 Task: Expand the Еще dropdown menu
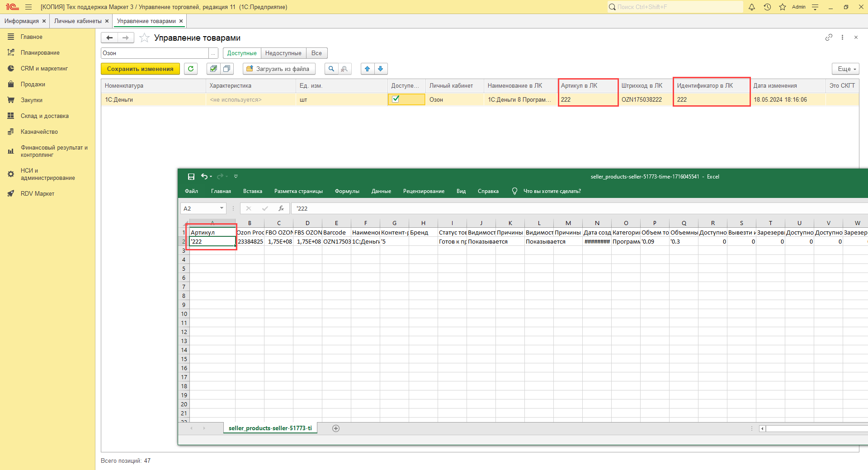click(x=845, y=69)
